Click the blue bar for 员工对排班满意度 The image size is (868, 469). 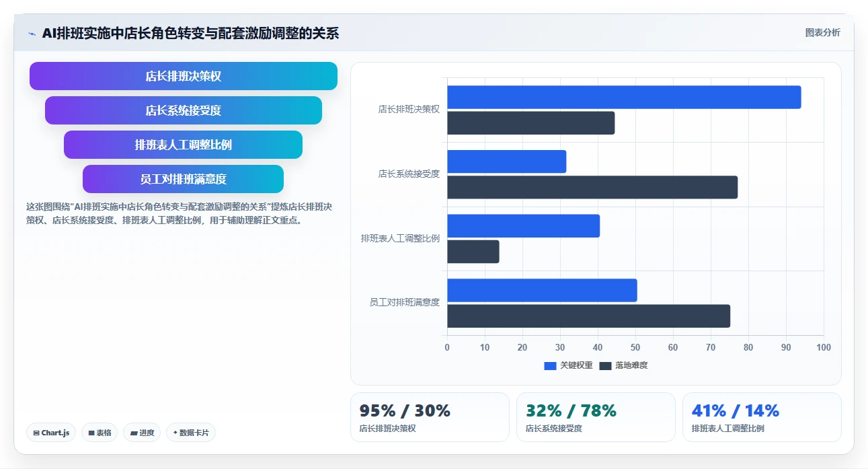coord(542,290)
